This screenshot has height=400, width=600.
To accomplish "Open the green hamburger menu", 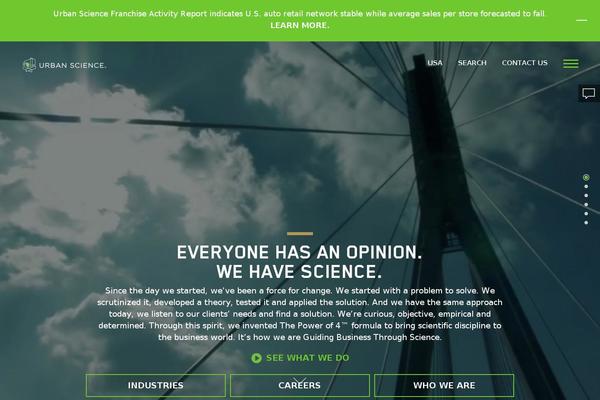I will (x=571, y=64).
